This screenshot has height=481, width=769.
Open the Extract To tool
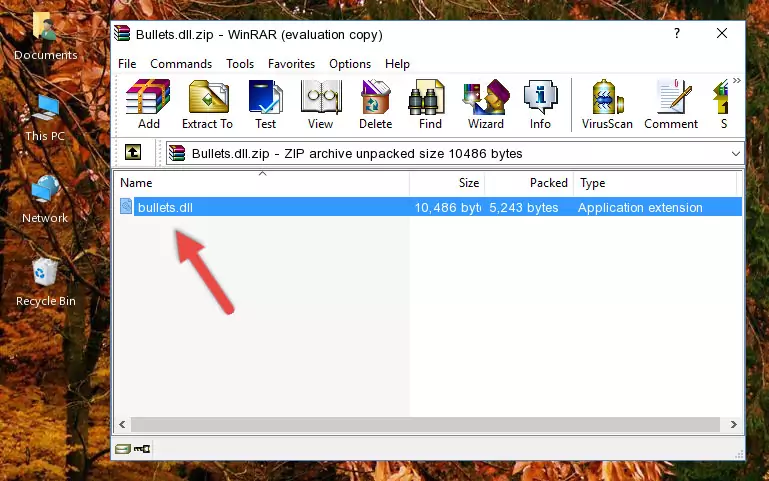tap(207, 104)
